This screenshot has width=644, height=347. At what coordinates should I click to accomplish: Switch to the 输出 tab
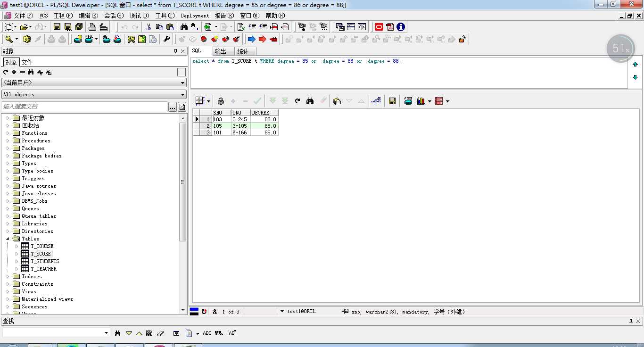220,51
